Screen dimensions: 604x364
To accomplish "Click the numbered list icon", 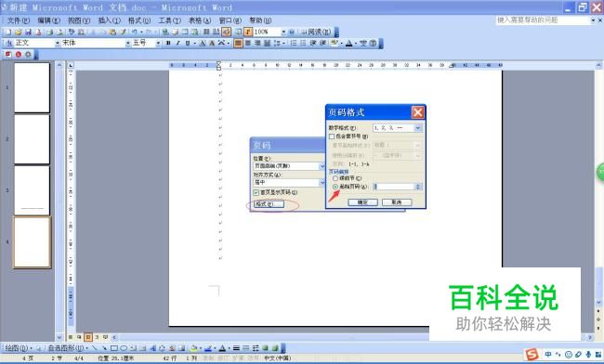I will [x=294, y=43].
